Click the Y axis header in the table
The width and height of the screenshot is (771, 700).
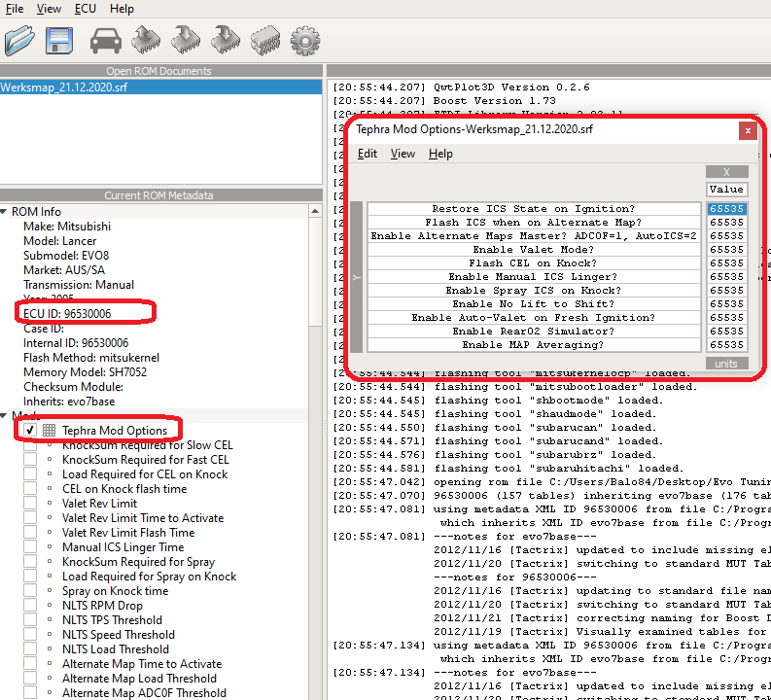[x=357, y=277]
